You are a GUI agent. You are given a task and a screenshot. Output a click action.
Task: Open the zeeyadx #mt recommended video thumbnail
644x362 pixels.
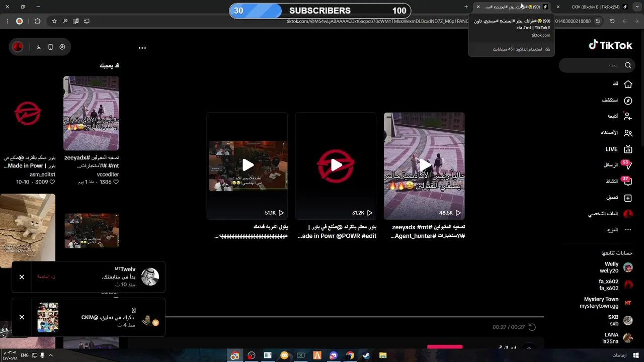91,113
